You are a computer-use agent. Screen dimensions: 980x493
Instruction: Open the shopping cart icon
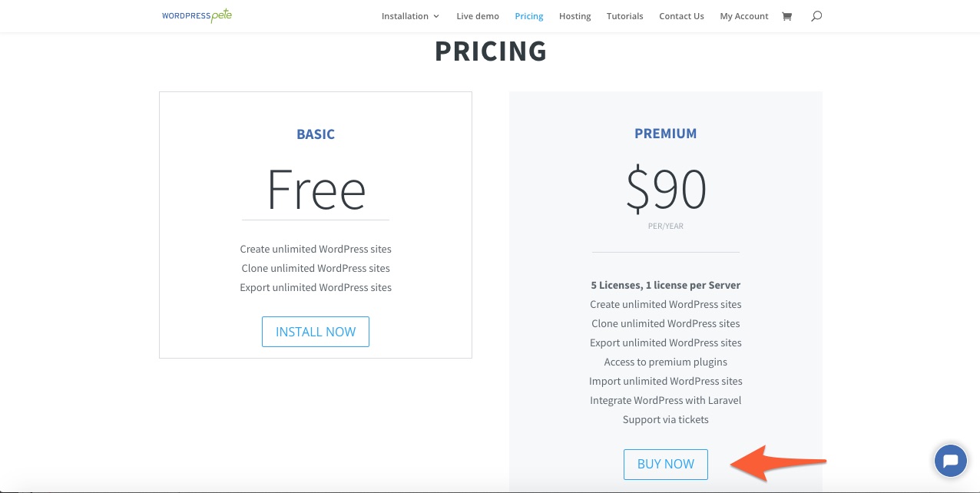786,16
